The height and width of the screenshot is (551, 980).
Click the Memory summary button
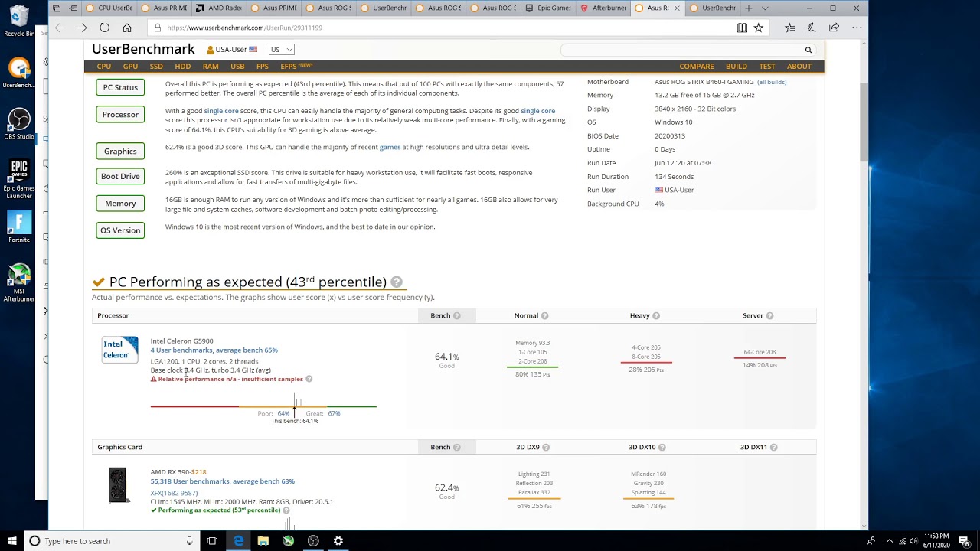click(120, 204)
